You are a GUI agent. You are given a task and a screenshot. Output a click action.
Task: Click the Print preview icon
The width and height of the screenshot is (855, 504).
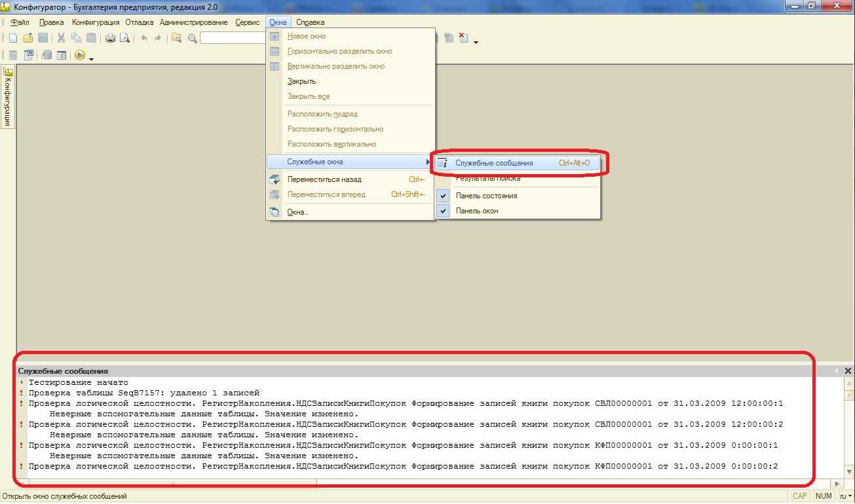tap(124, 38)
